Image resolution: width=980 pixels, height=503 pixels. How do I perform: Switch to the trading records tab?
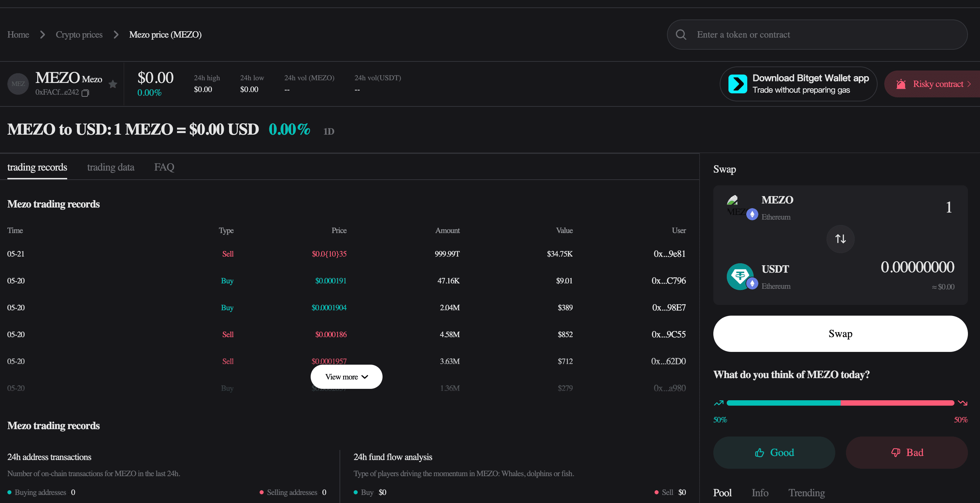point(37,167)
